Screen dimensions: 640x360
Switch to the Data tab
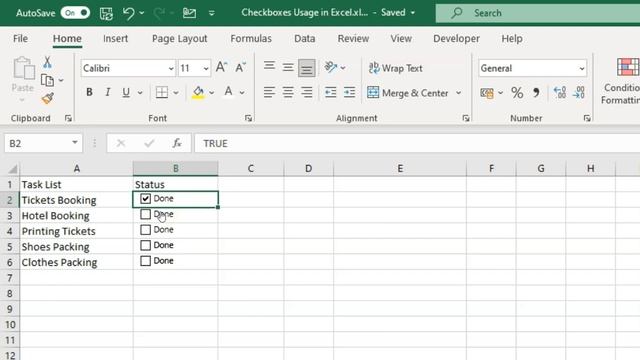pos(304,38)
